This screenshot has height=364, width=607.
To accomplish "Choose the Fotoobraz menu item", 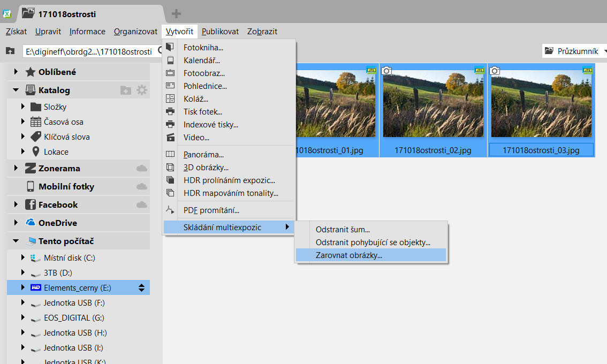I will pyautogui.click(x=229, y=73).
